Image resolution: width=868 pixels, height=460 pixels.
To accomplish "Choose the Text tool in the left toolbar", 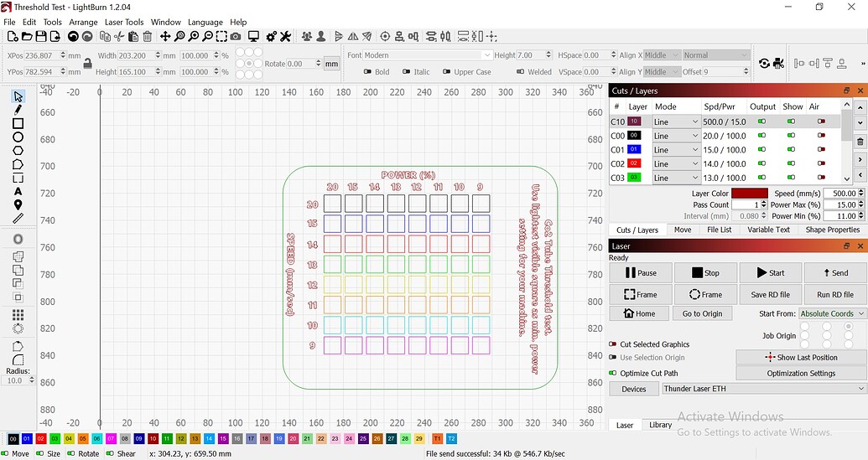I will 18,191.
